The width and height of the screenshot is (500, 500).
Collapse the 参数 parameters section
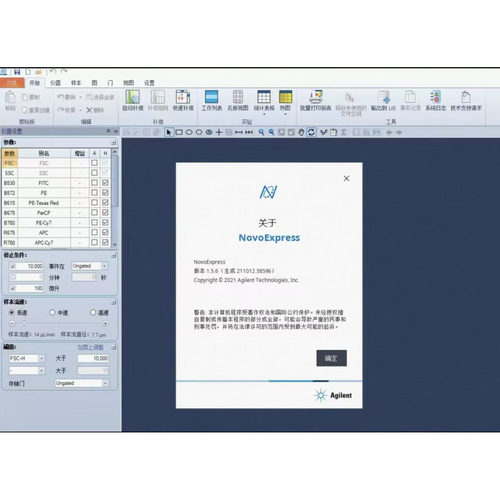point(114,142)
